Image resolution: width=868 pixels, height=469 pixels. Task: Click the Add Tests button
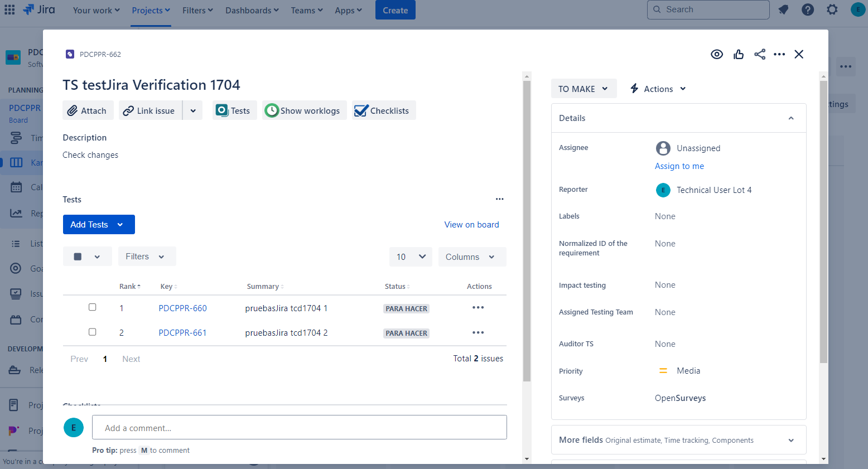point(98,225)
